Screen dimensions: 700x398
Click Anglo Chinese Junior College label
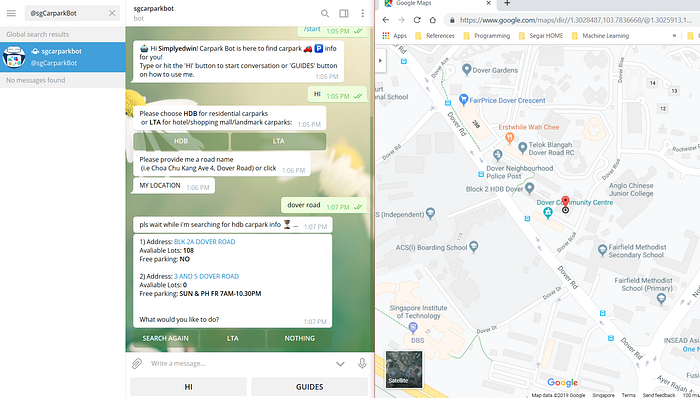tap(631, 189)
